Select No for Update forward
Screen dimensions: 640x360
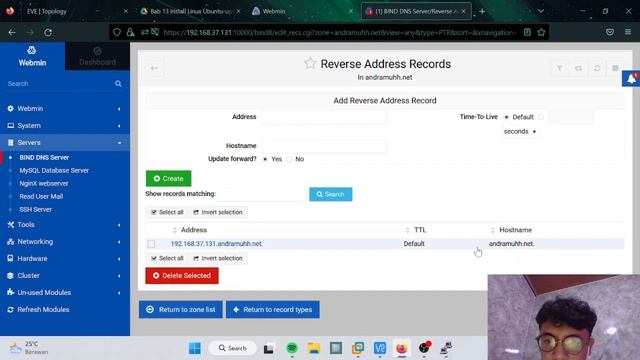coord(289,159)
